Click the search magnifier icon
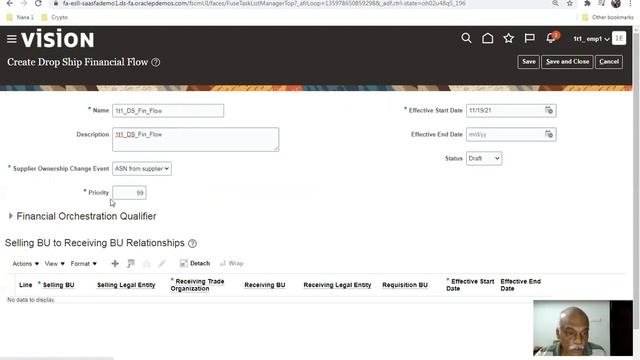Image resolution: width=640 pixels, height=360 pixels. (x=466, y=38)
